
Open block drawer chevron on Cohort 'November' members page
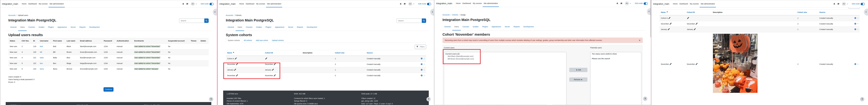point(649,11)
